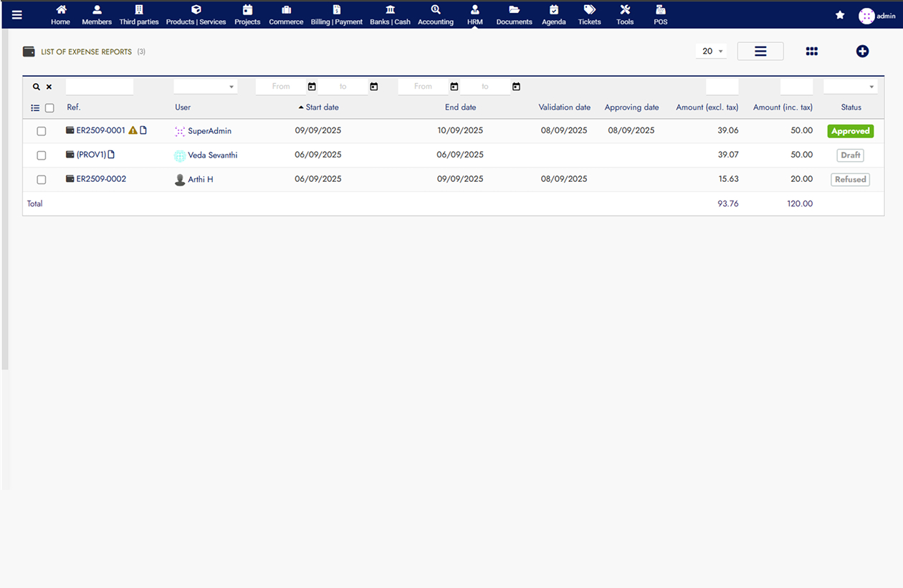Open the rows-per-page dropdown showing 20
Viewport: 903px width, 588px height.
click(x=711, y=51)
